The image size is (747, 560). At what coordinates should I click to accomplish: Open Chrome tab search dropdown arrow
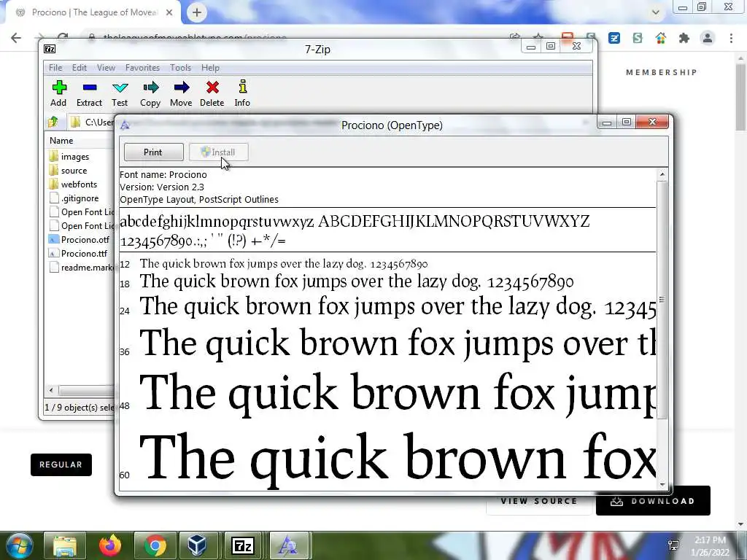[656, 12]
